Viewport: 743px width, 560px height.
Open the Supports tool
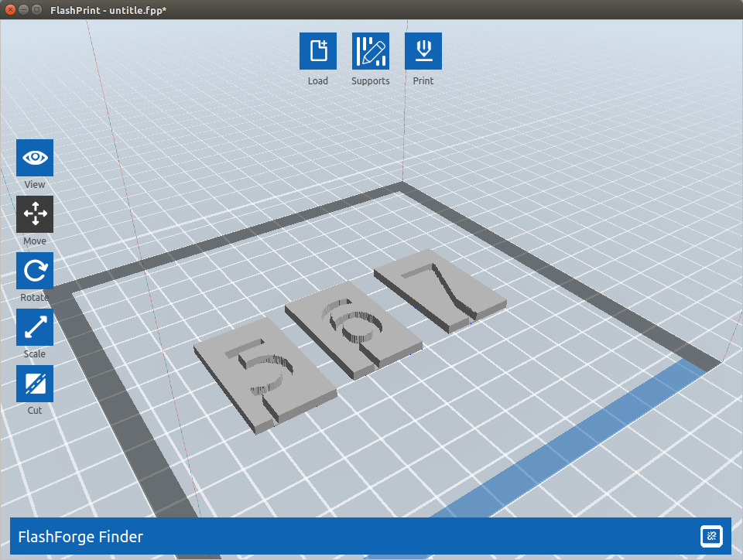tap(371, 51)
